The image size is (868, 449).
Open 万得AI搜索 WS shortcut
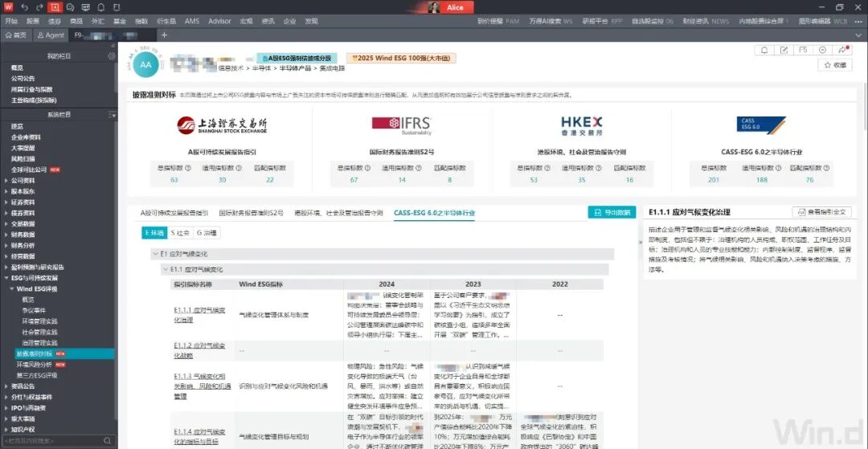pos(551,21)
